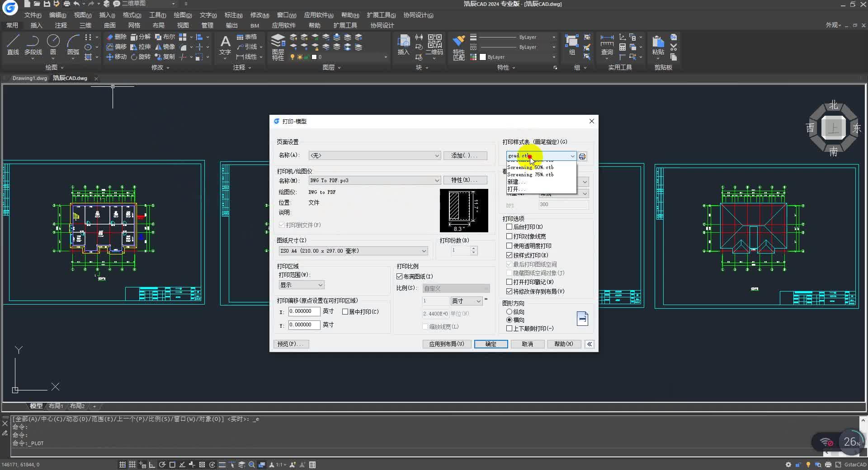Open the plot range (显示) dropdown
This screenshot has width=868, height=470.
tap(302, 285)
